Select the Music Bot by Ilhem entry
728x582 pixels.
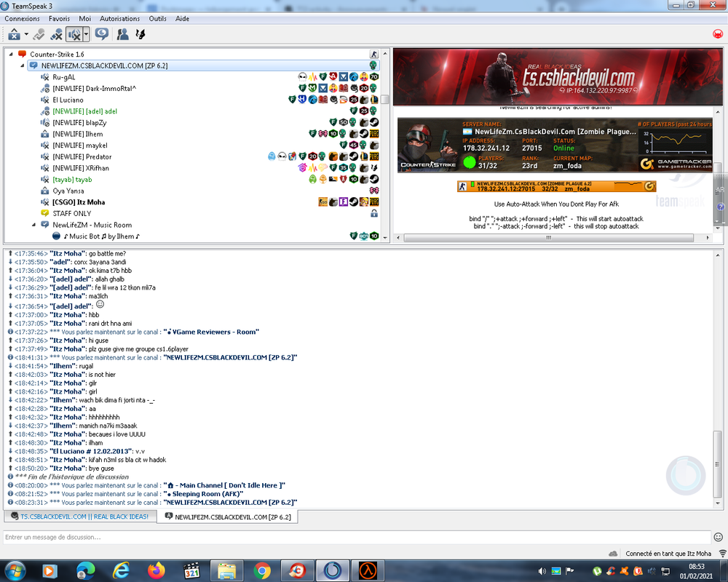pyautogui.click(x=101, y=236)
